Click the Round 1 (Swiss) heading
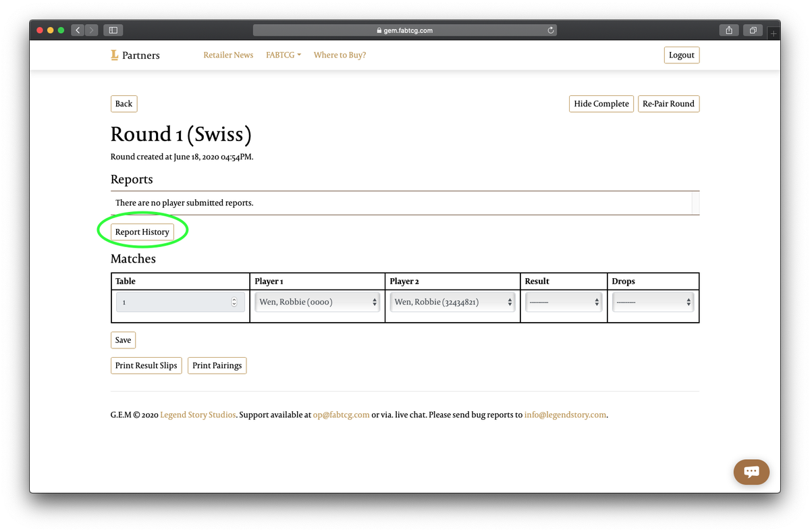The image size is (810, 532). (181, 134)
